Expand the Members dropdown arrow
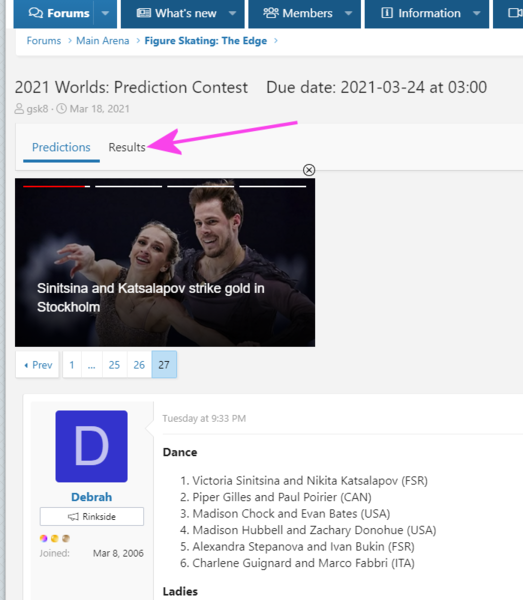523x600 pixels. 348,13
